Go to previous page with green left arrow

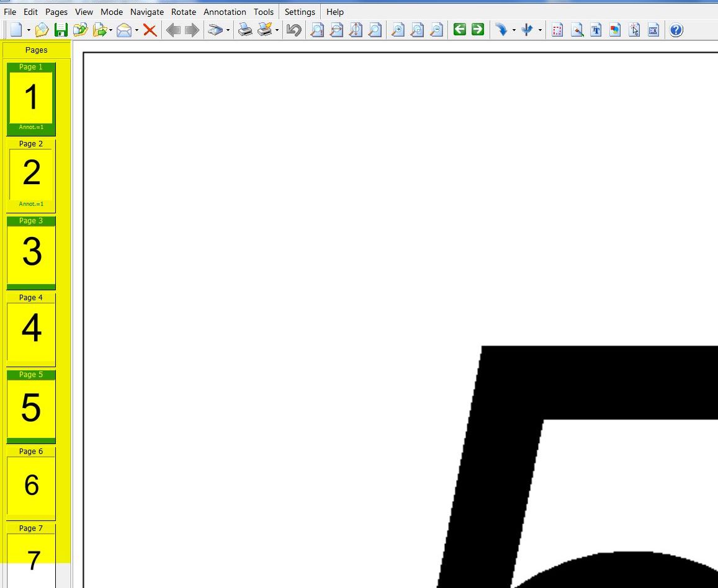coord(459,29)
